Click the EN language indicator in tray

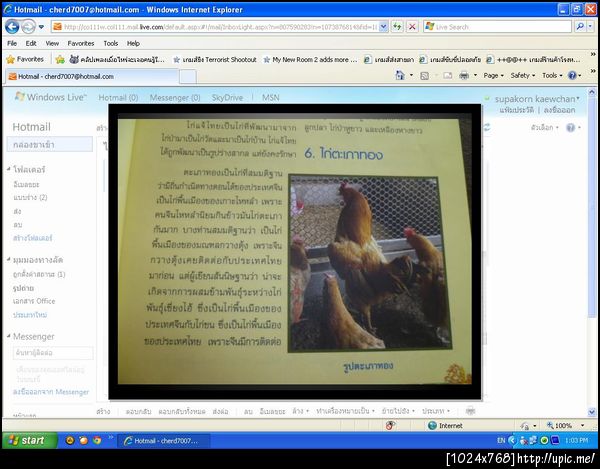[501, 440]
